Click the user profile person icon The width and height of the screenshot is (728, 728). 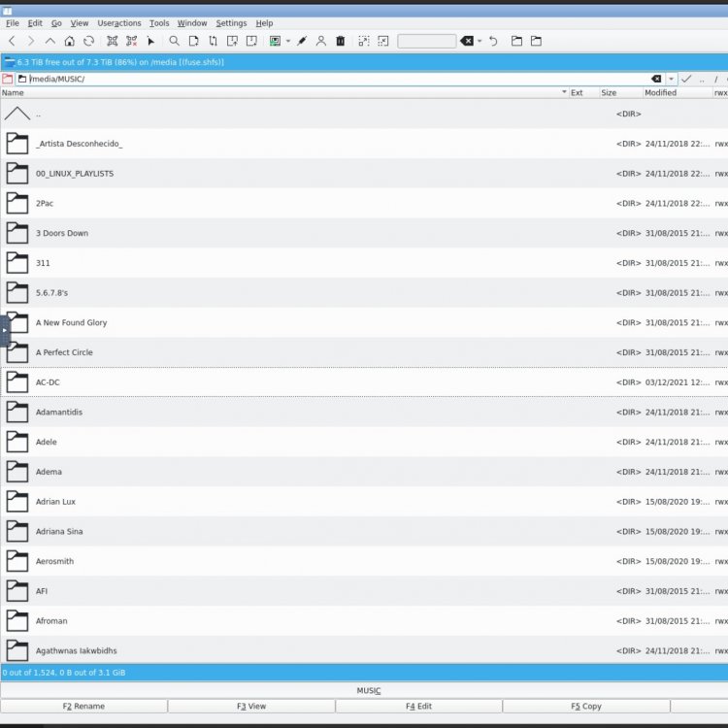(x=321, y=42)
